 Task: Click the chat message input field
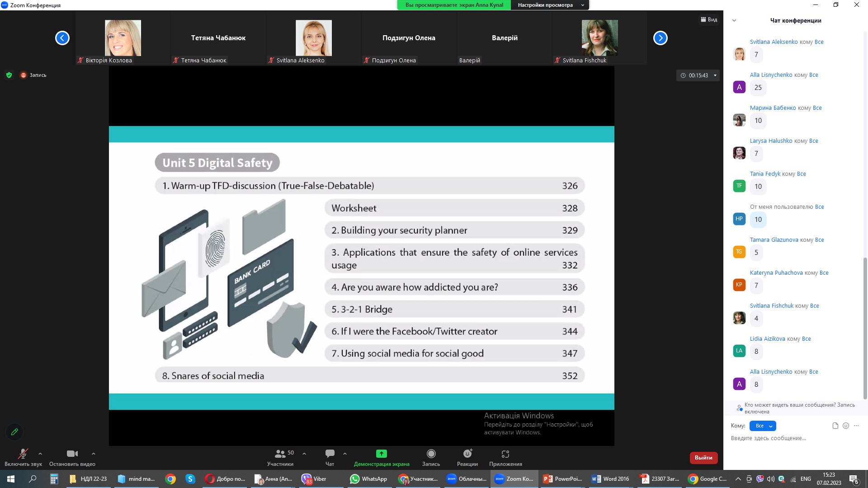(x=791, y=438)
